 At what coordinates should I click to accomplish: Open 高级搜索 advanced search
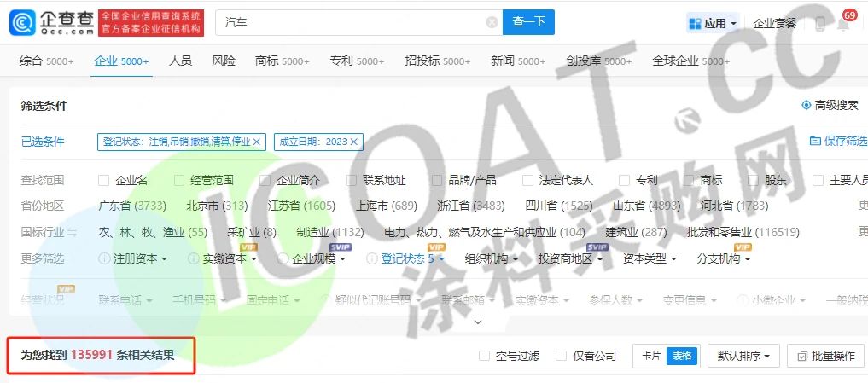830,105
